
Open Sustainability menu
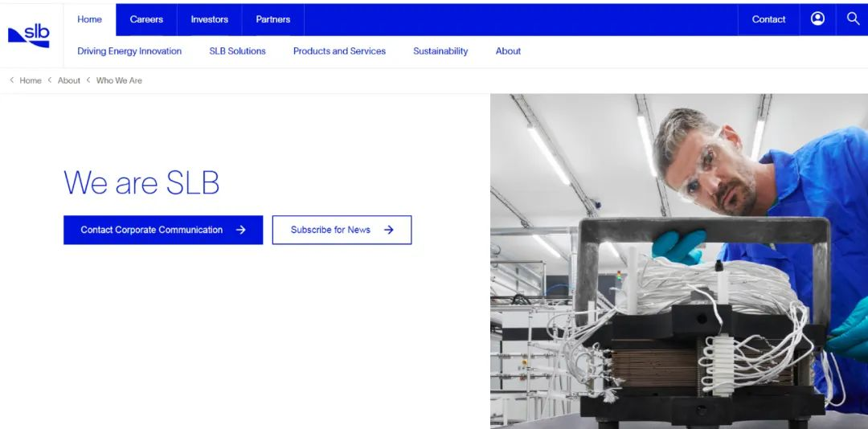[x=440, y=51]
